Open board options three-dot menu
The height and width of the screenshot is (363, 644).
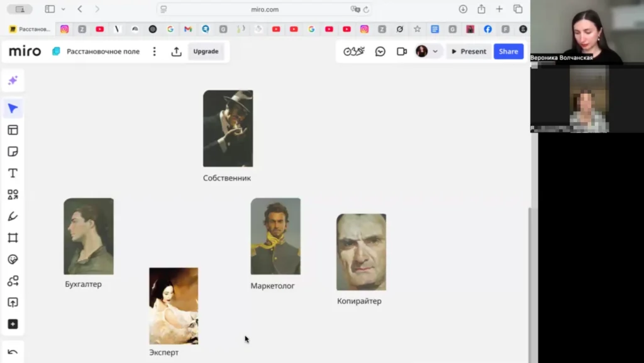click(155, 52)
